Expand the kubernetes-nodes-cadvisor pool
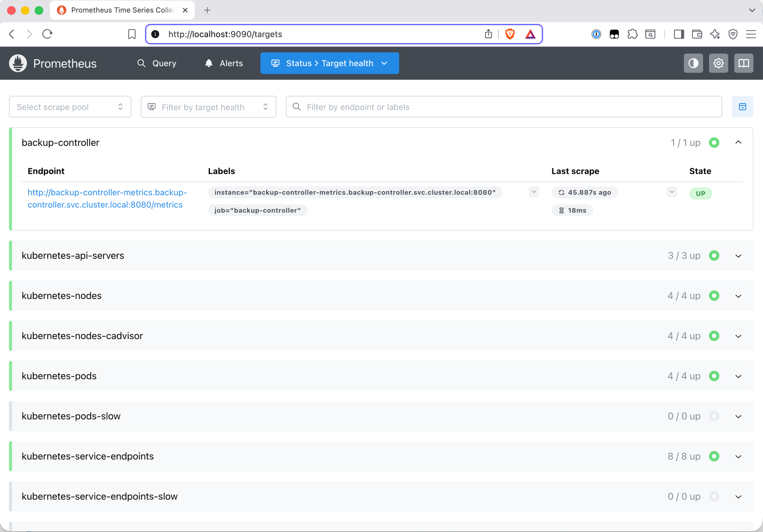 [x=738, y=336]
